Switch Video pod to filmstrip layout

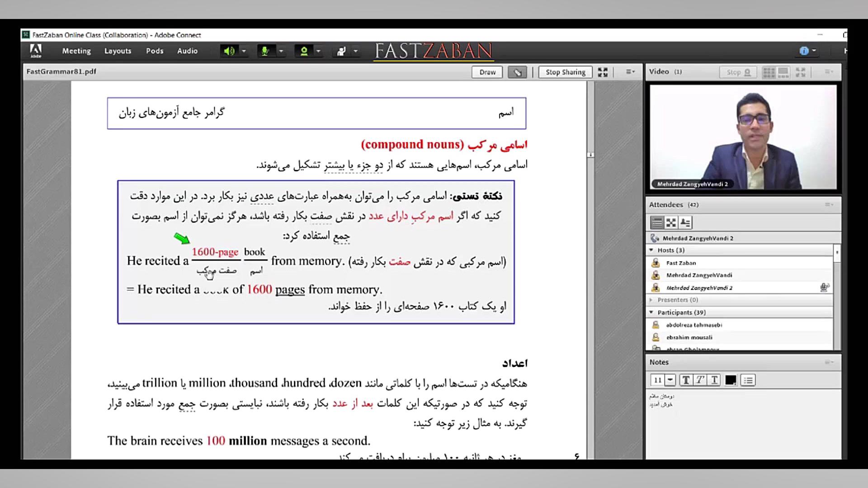point(783,72)
